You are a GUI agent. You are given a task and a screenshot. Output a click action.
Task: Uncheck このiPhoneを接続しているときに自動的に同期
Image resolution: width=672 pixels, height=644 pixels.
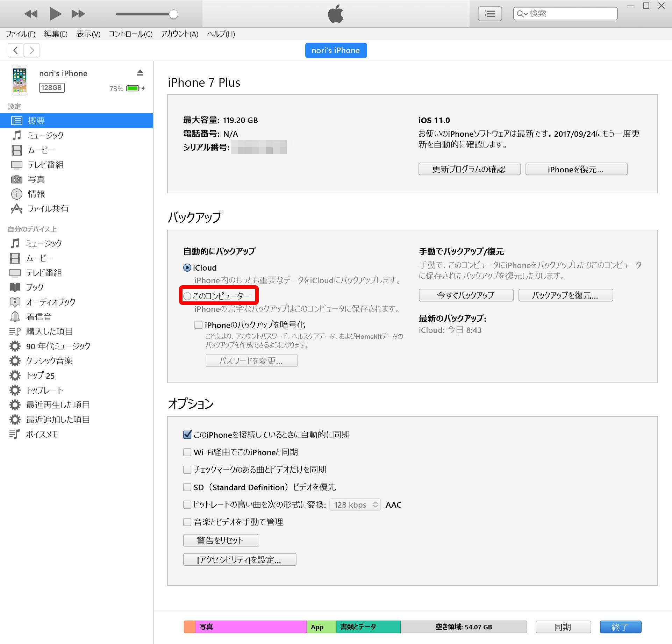(187, 435)
